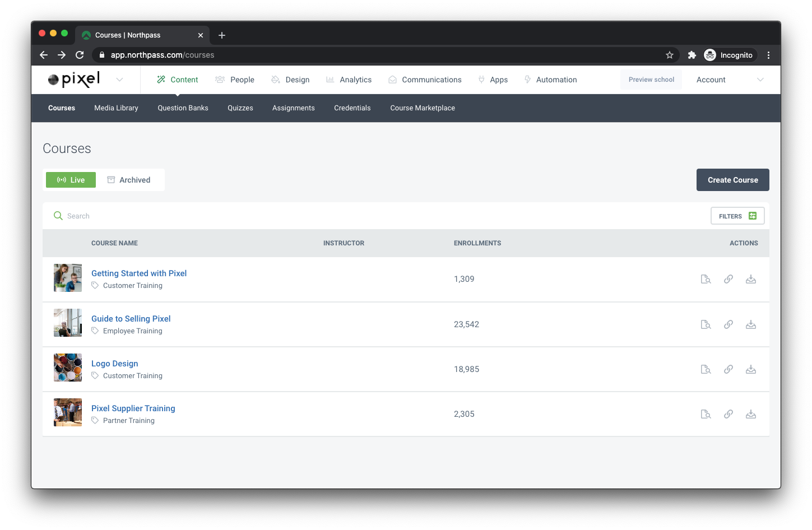Click preview icon for Getting Started with Pixel
Screen dimensions: 812x530
(706, 279)
